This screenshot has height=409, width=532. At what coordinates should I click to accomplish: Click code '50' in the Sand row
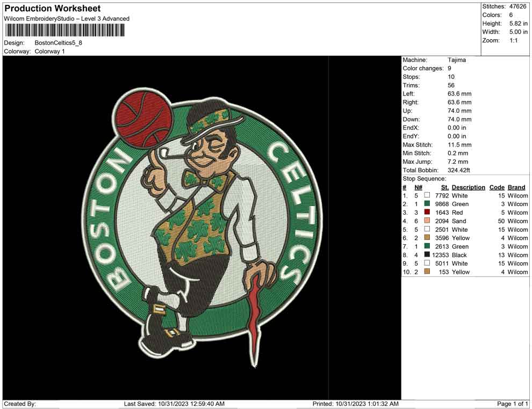pos(501,221)
